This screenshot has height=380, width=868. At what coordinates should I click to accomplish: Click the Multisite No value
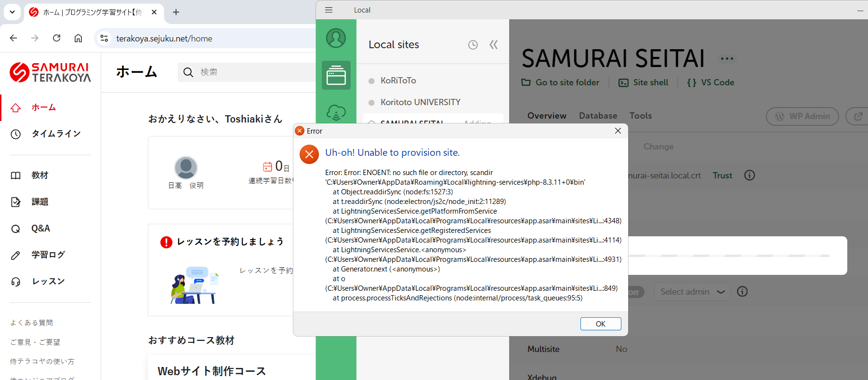pyautogui.click(x=621, y=349)
